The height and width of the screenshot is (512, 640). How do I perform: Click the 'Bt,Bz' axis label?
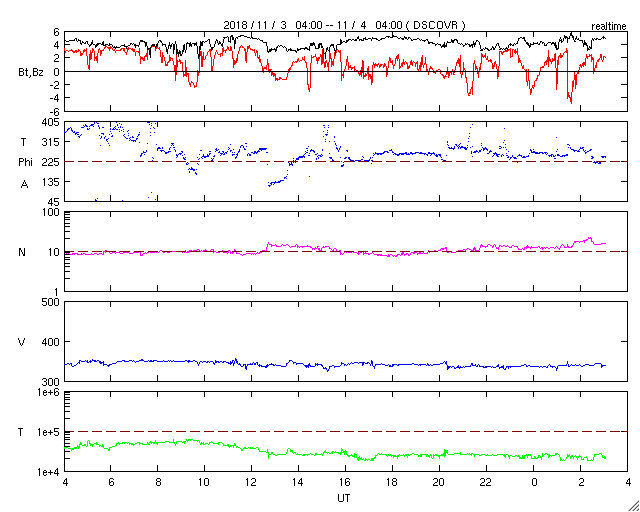click(x=31, y=74)
